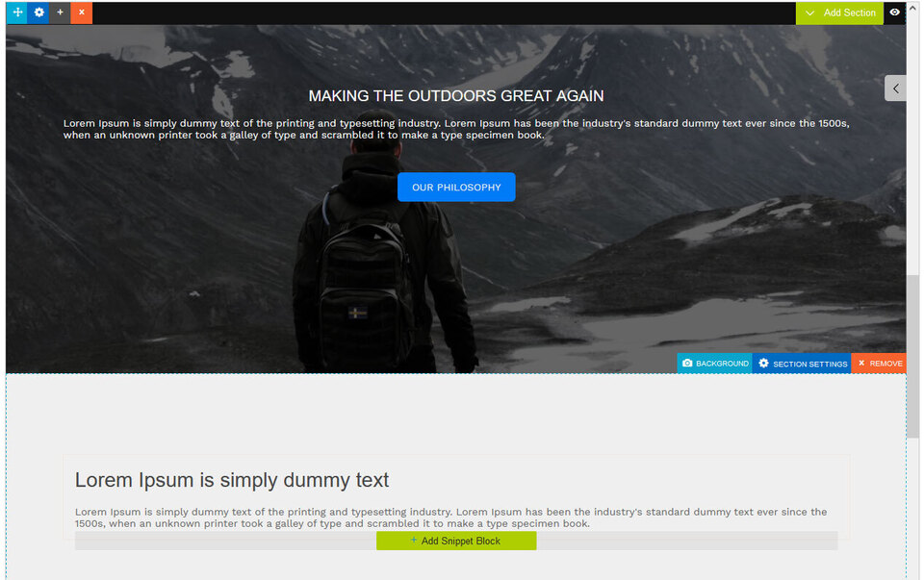Image resolution: width=924 pixels, height=580 pixels.
Task: Click the gray paragraph in the lower block
Action: (450, 517)
